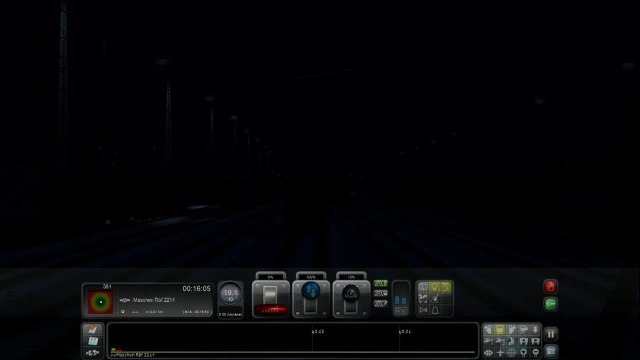Click the Maschen Rbf label in track monitor
Screen dimensions: 640x360
coord(132,355)
